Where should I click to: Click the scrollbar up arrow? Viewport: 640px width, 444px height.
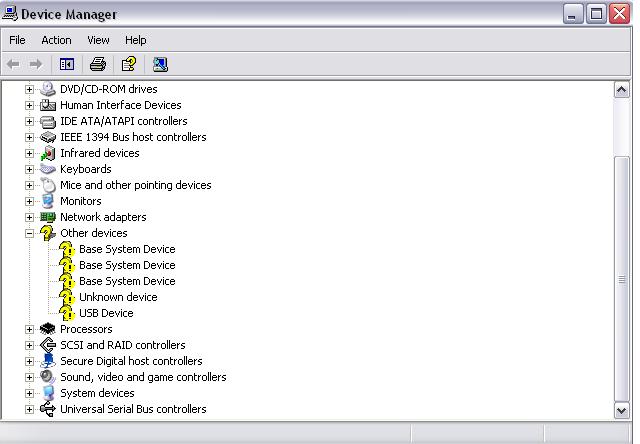point(621,90)
